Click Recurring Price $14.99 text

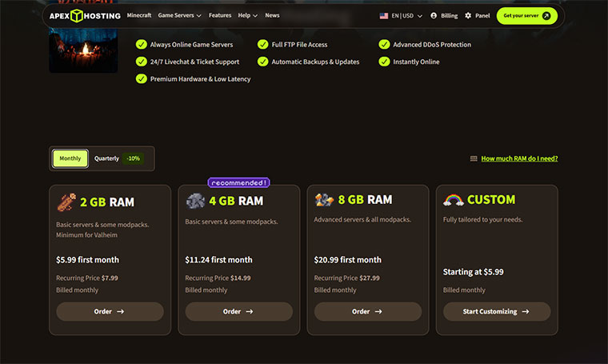pyautogui.click(x=218, y=278)
